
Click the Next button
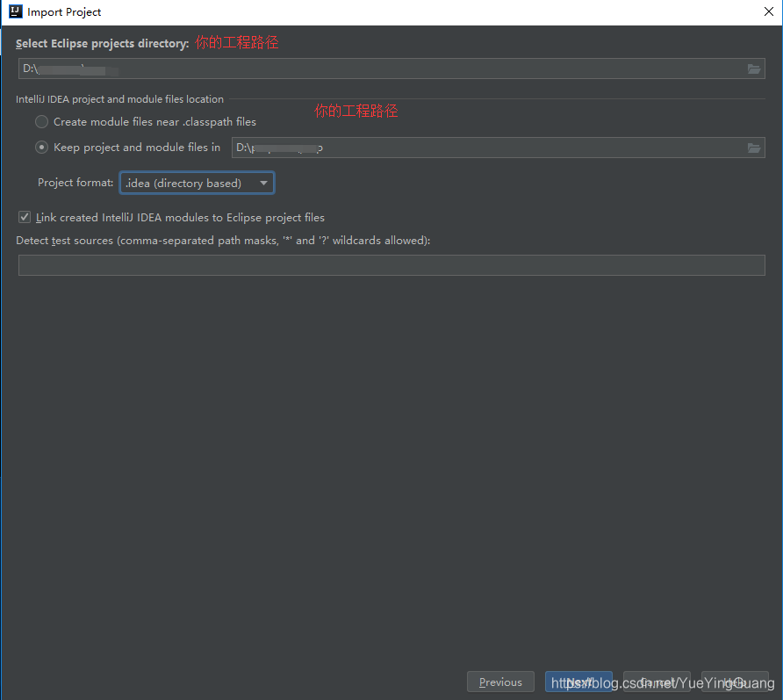578,682
